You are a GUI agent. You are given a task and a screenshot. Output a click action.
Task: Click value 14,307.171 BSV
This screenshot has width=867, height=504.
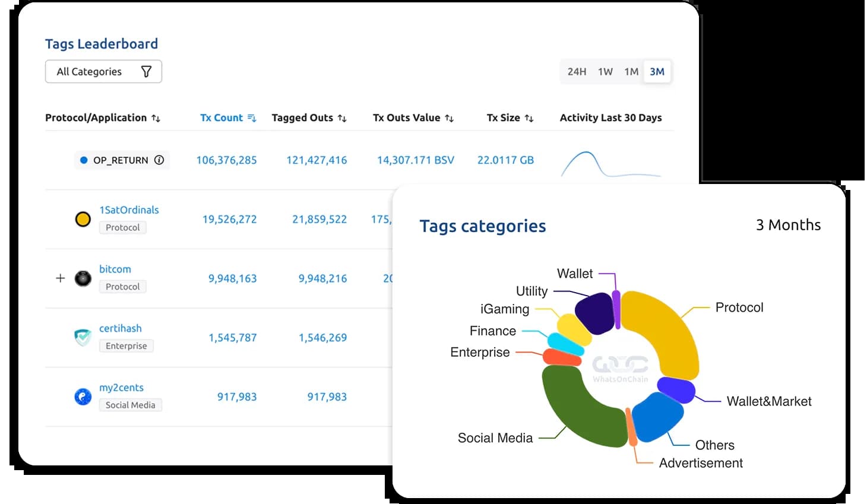[416, 160]
